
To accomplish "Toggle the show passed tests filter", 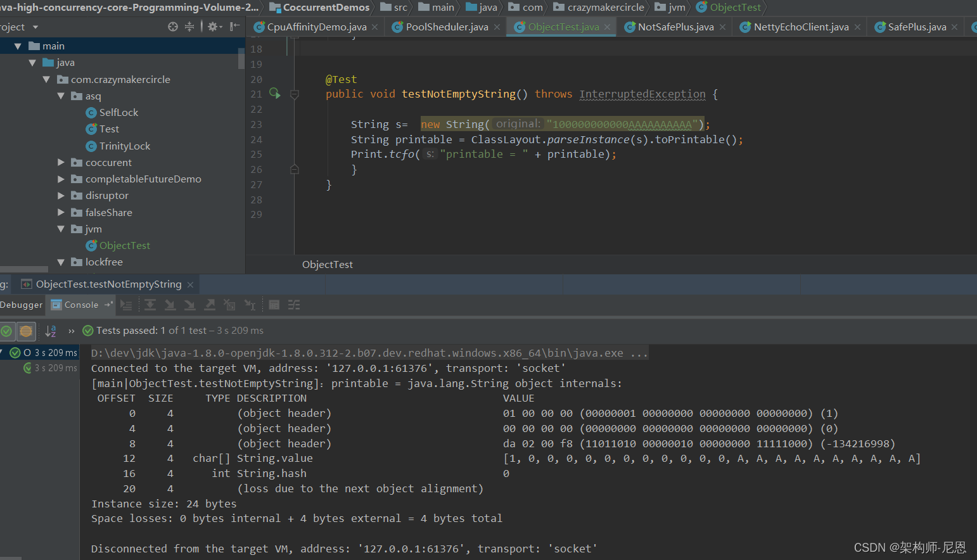I will [x=6, y=331].
